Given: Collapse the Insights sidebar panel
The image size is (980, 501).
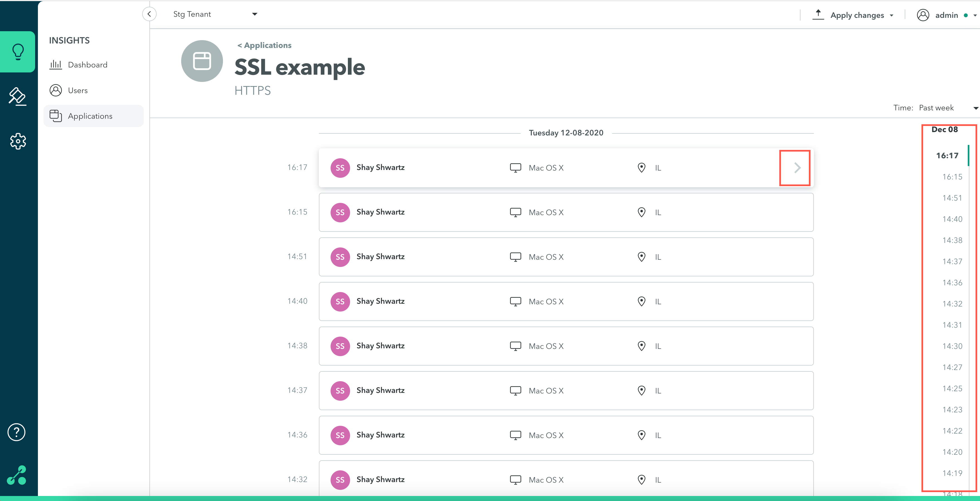Looking at the screenshot, I should pyautogui.click(x=149, y=14).
